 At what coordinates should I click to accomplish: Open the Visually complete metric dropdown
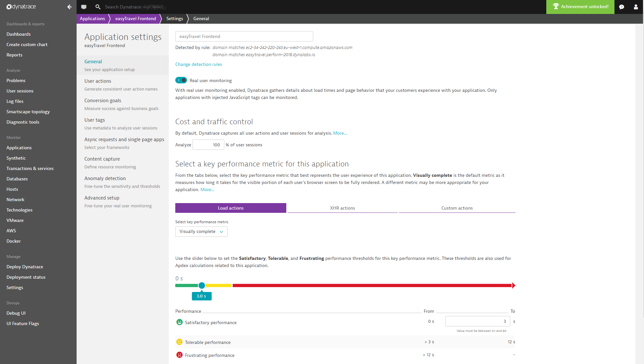click(x=201, y=231)
